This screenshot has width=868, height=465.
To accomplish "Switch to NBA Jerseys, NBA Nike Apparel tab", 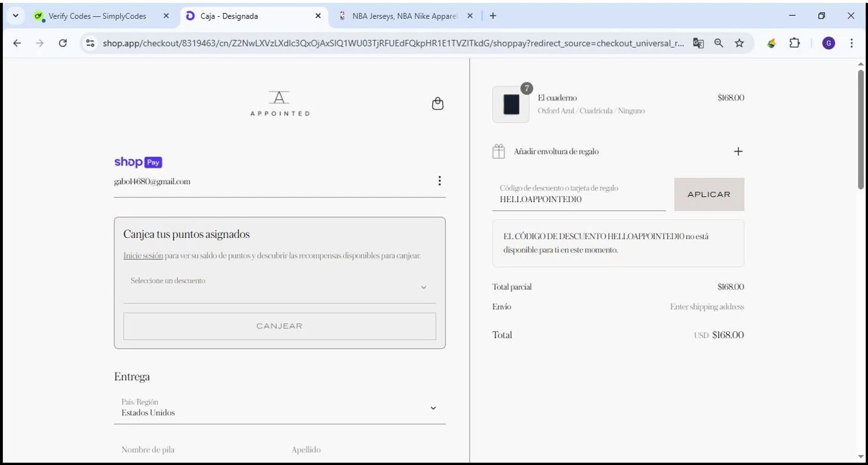I will pos(405,16).
